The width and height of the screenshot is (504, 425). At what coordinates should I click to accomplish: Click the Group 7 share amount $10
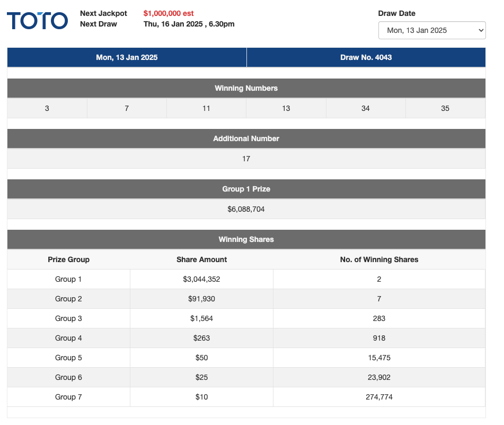(x=201, y=397)
